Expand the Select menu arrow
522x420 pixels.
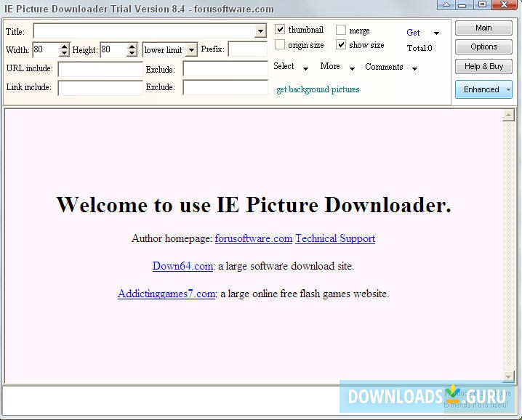tap(305, 68)
